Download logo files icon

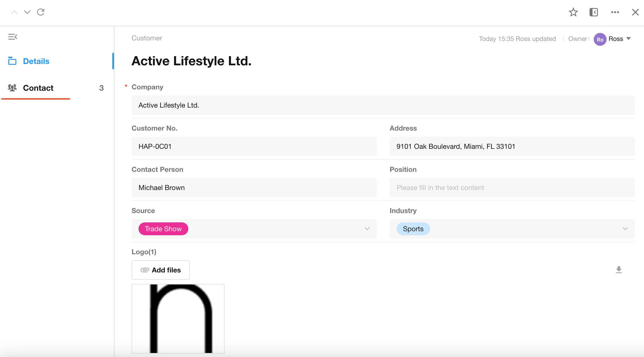(619, 270)
